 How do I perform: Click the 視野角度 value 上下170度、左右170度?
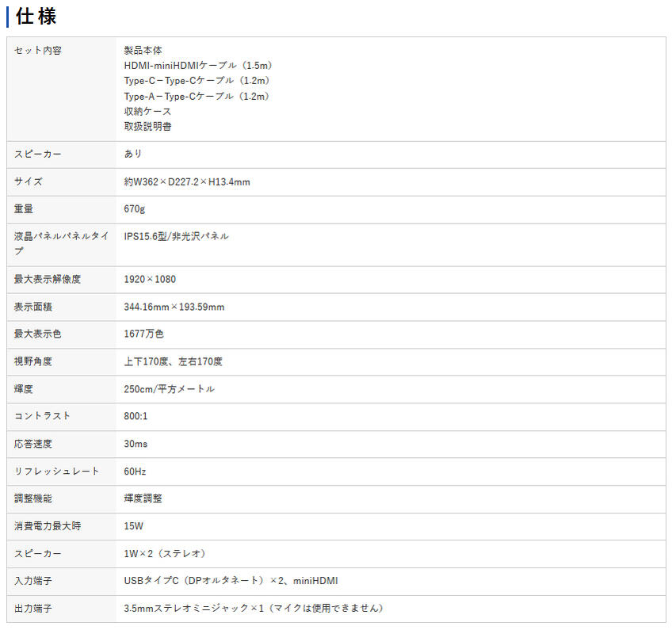173,361
